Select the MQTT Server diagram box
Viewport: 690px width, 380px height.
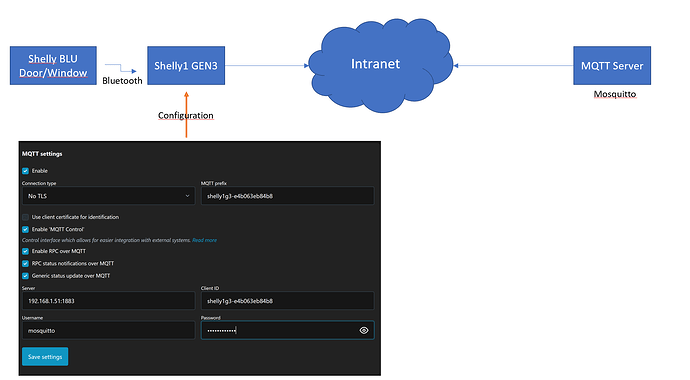coord(612,66)
